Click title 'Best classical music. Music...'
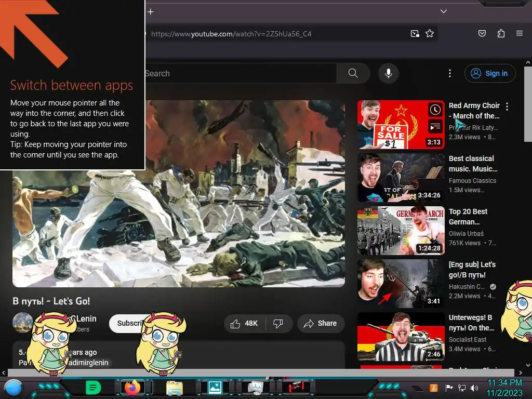532x399 pixels. pos(473,164)
